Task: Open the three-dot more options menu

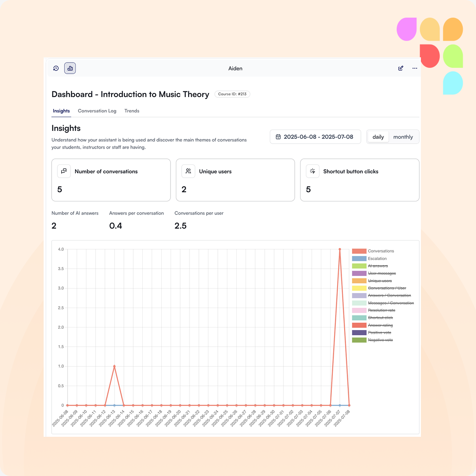Action: [x=415, y=68]
